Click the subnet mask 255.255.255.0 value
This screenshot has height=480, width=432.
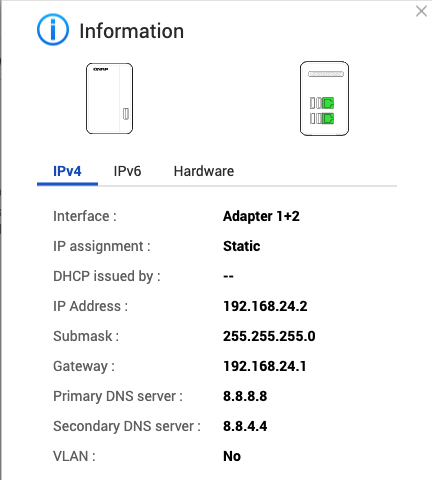pyautogui.click(x=269, y=336)
